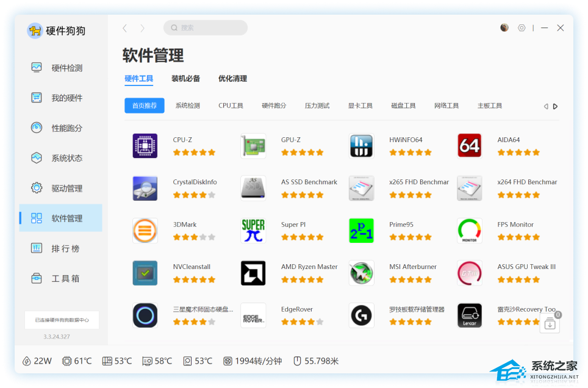588x388 pixels.
Task: Open the Logitech storage manager icon
Action: point(361,315)
